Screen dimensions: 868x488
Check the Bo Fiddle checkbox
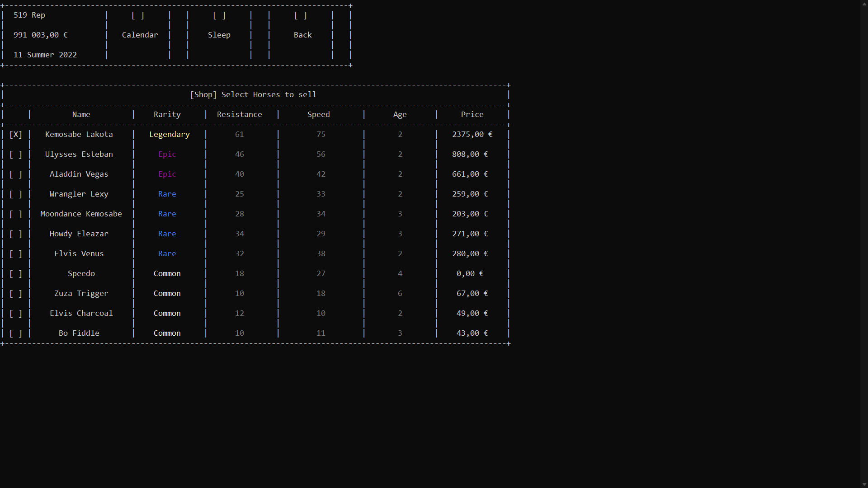point(16,333)
